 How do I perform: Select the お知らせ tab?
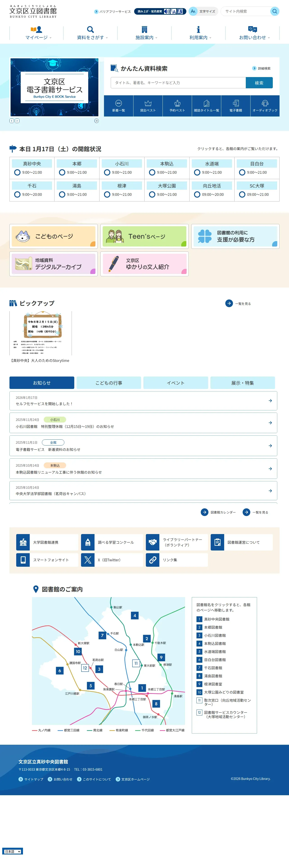click(x=42, y=383)
